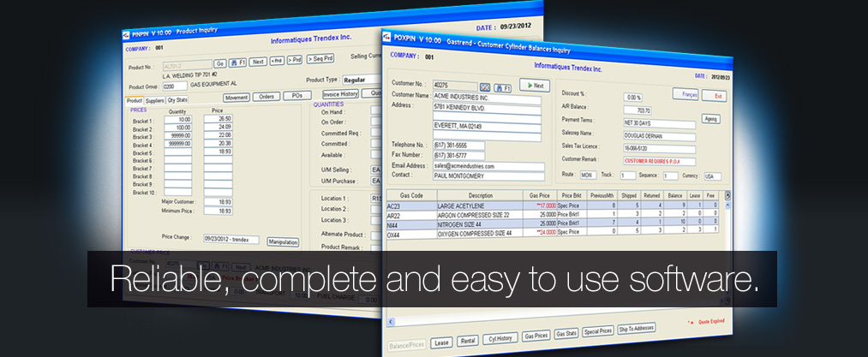Open Gas Prices
The height and width of the screenshot is (357, 868).
coord(536,336)
